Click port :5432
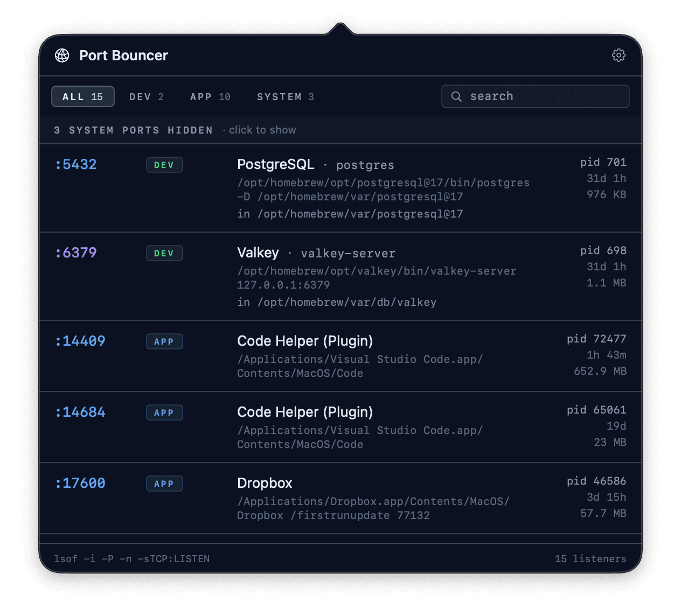 click(x=76, y=165)
